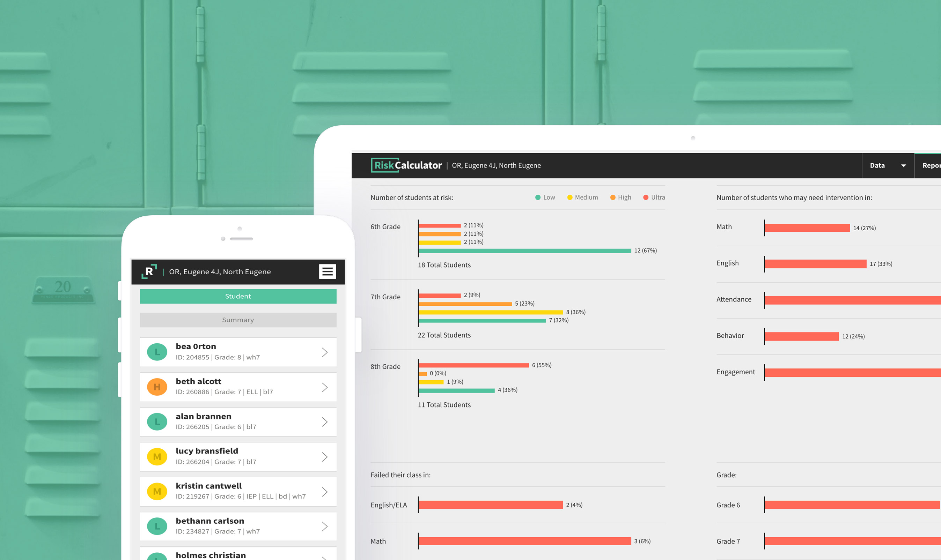Open lucy bransfield row chevron

[x=325, y=457]
